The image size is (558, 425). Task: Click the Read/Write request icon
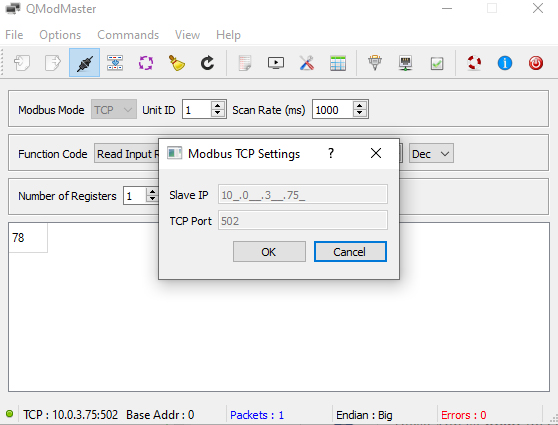115,63
